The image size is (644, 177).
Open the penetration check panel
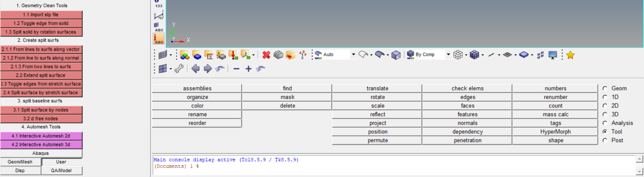click(x=467, y=140)
